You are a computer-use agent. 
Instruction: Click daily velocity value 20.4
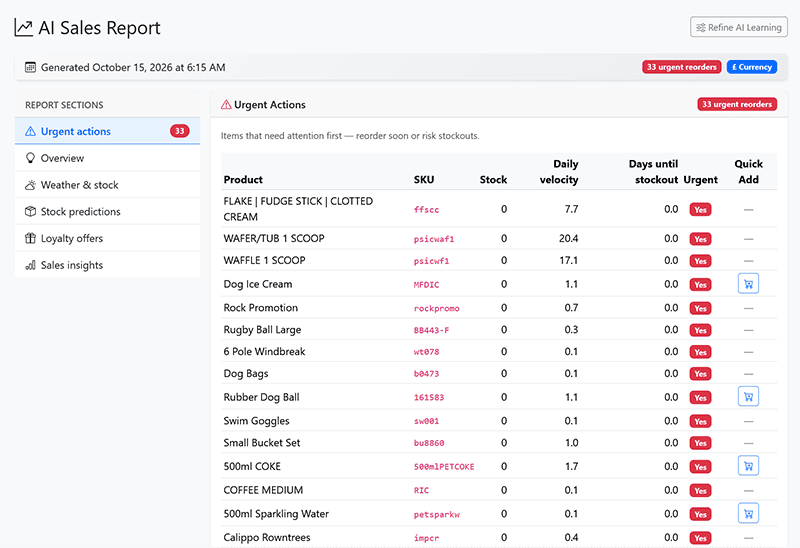tap(568, 238)
